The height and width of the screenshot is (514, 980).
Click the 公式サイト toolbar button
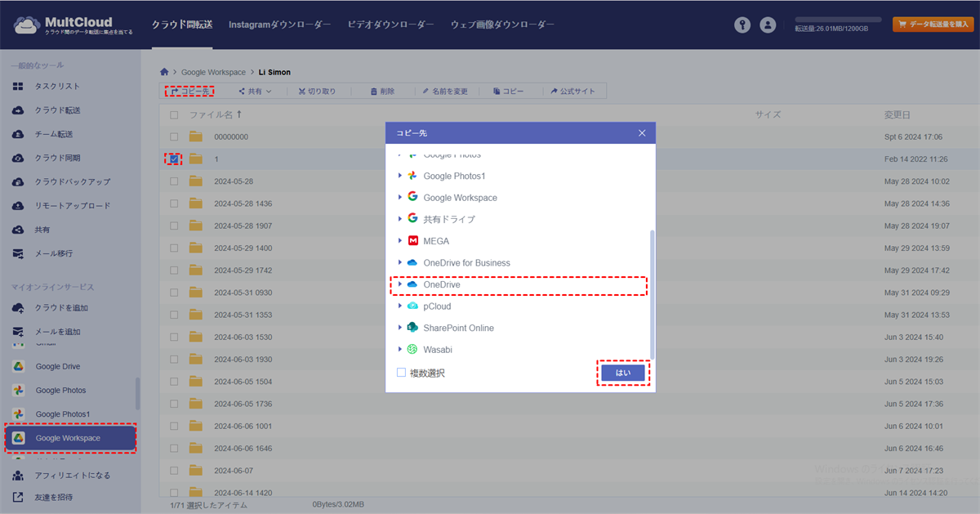point(572,92)
